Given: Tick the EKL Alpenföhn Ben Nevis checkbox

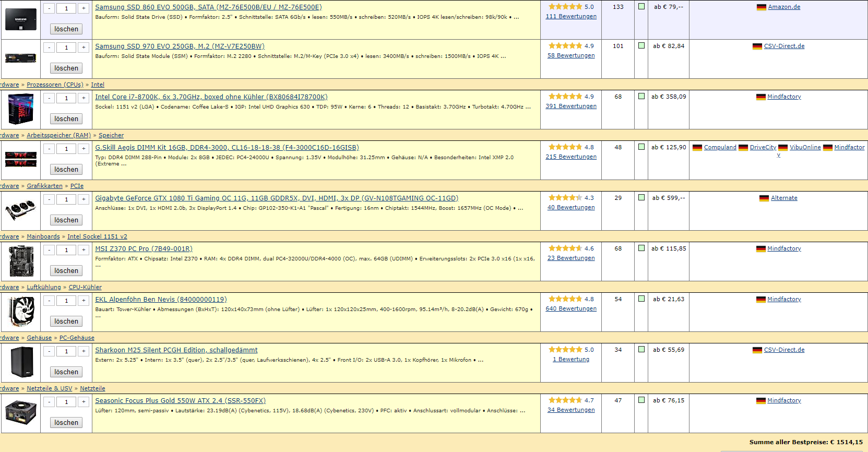Looking at the screenshot, I should click(x=641, y=299).
